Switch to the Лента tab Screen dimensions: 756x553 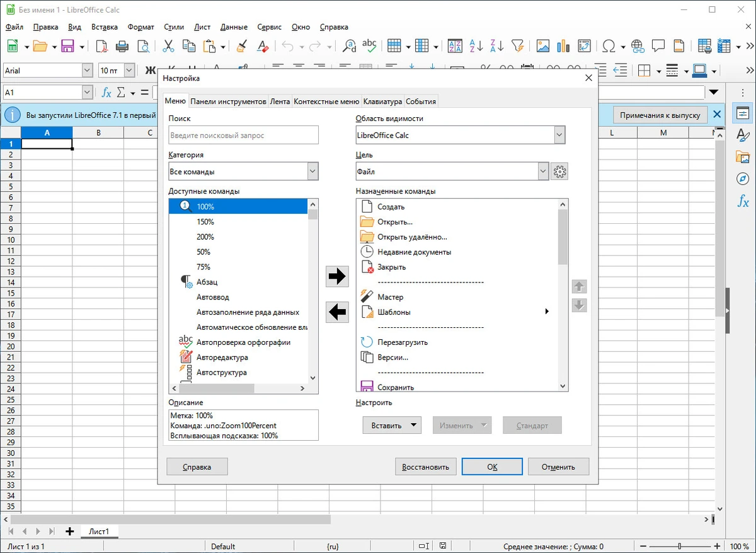[280, 102]
